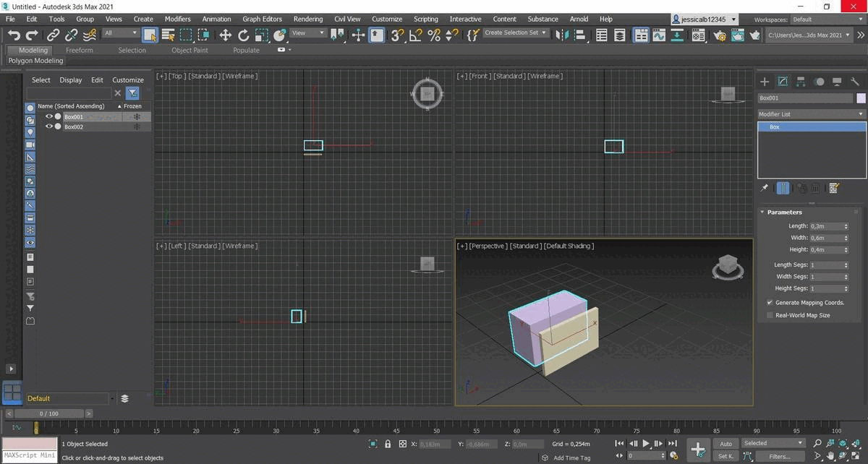868x464 pixels.
Task: Open reference coordinate system dropdown View
Action: (x=307, y=33)
